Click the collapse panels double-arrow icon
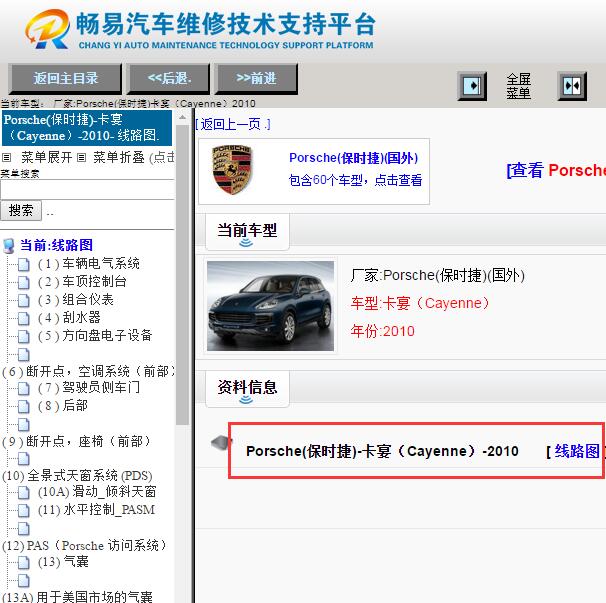 pos(572,86)
